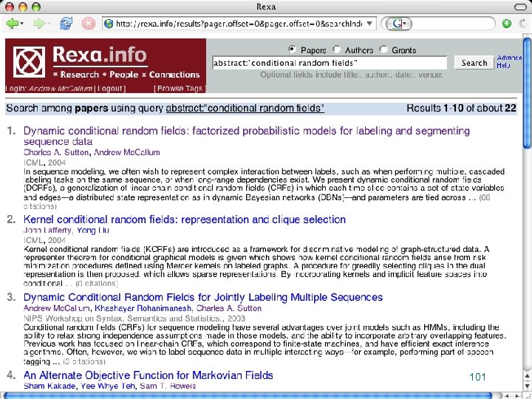Click the Results 1-10 of about 22 text
532x399 pixels.
click(x=461, y=108)
